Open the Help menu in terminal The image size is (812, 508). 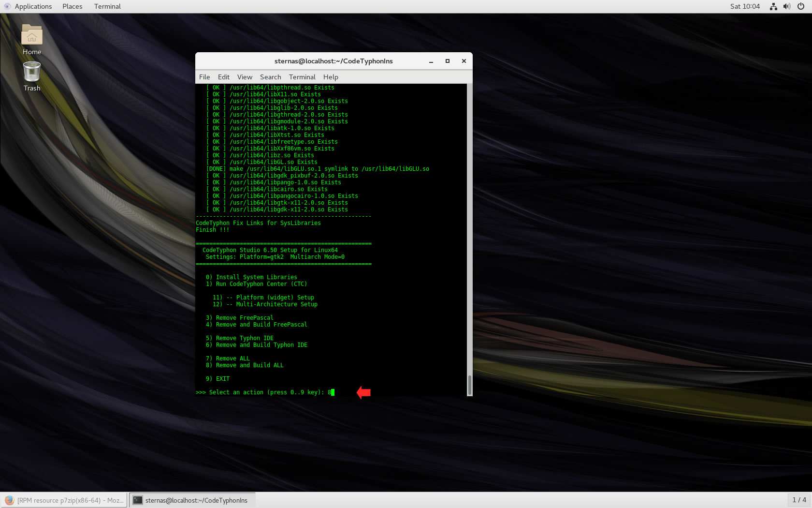pyautogui.click(x=331, y=77)
